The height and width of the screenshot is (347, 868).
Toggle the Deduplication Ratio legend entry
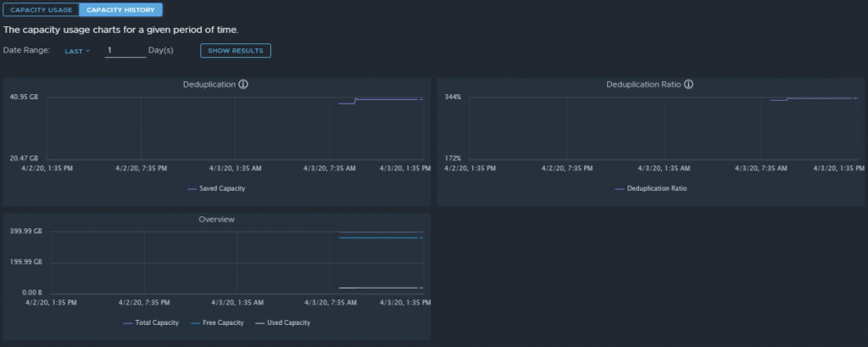pos(651,188)
